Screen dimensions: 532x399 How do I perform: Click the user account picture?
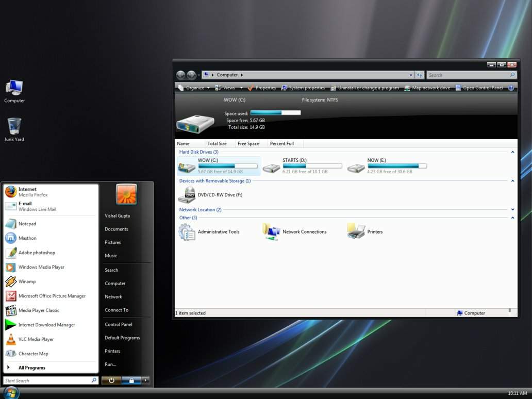tap(126, 194)
